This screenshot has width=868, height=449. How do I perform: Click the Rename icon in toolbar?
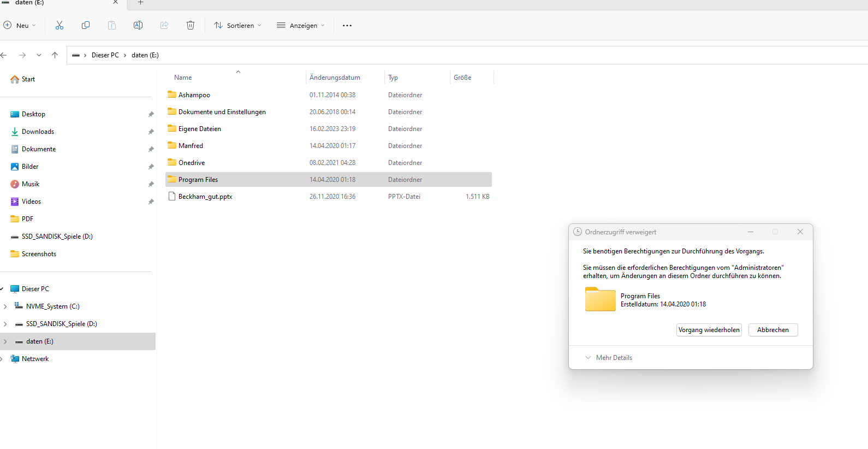(138, 25)
